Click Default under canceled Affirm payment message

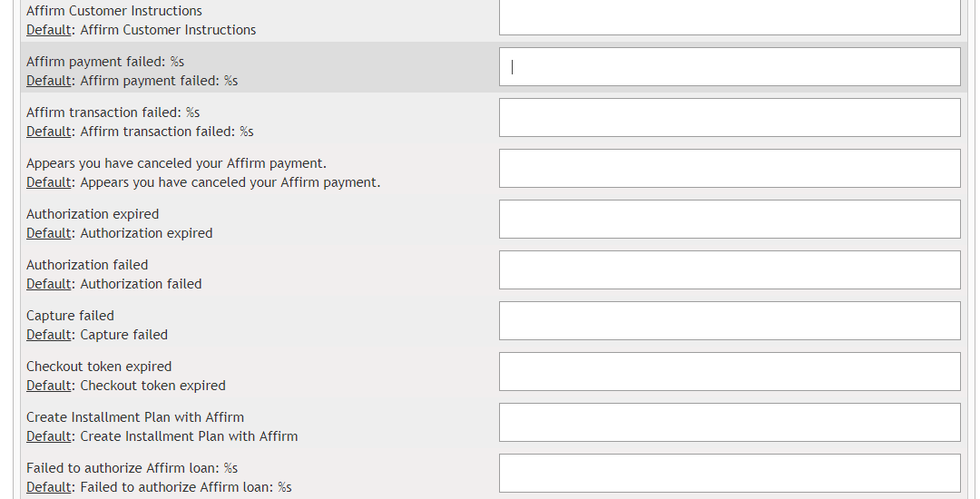click(49, 182)
